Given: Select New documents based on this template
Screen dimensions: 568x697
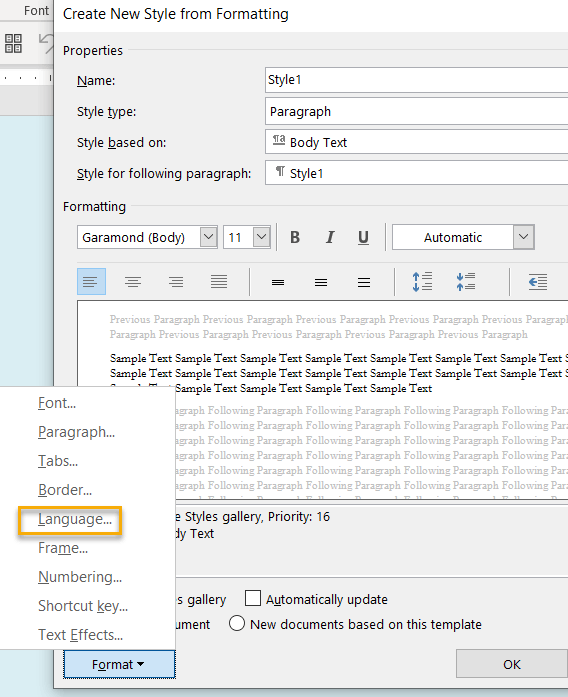Looking at the screenshot, I should 236,623.
